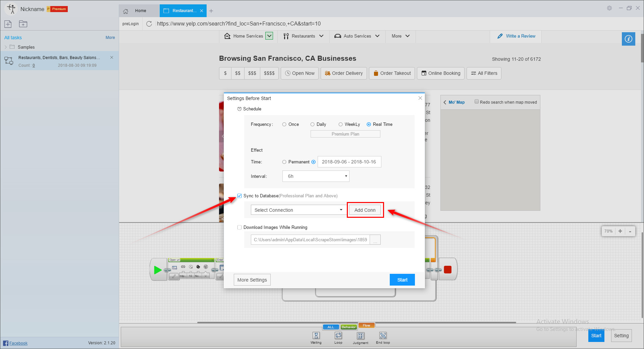Image resolution: width=644 pixels, height=349 pixels.
Task: Click the preLogin tab label
Action: [x=130, y=24]
